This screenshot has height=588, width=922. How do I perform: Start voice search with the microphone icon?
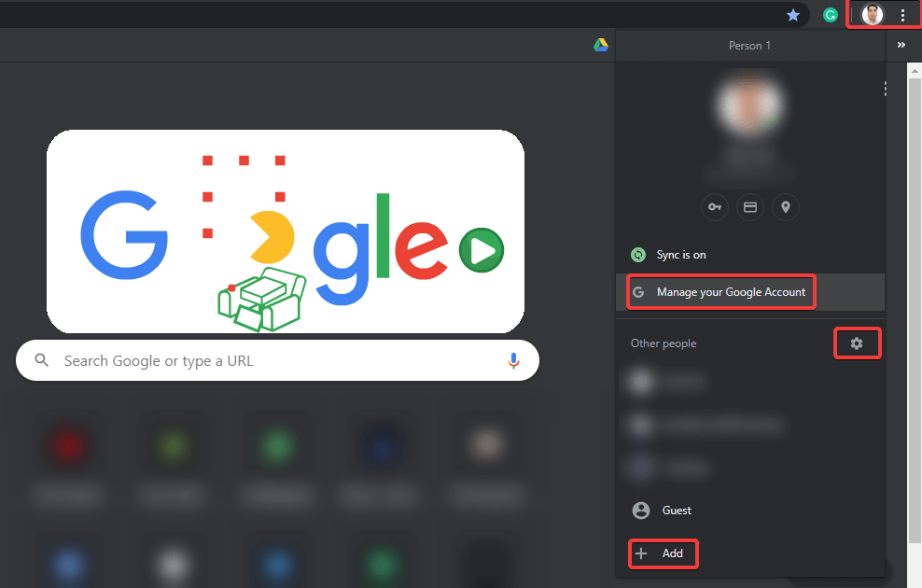514,360
